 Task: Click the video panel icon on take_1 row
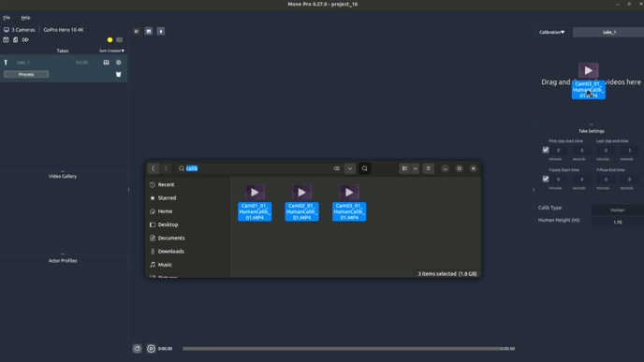point(107,63)
